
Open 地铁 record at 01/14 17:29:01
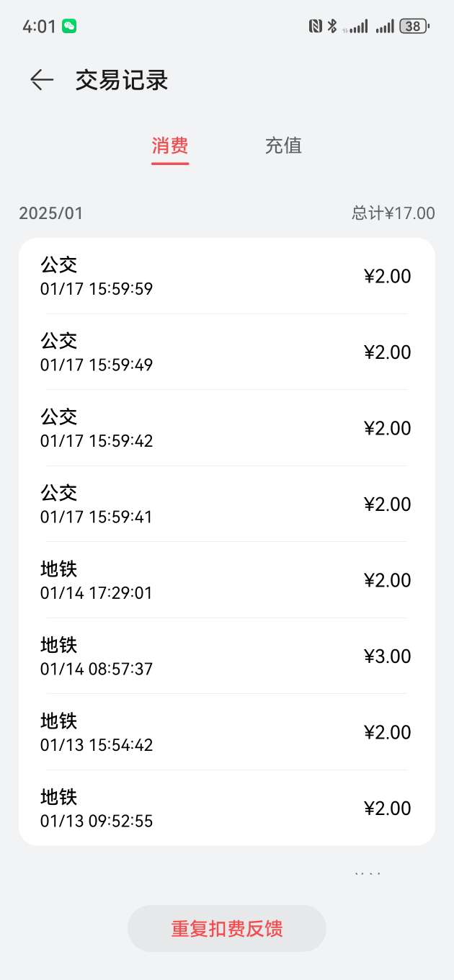[x=226, y=581]
